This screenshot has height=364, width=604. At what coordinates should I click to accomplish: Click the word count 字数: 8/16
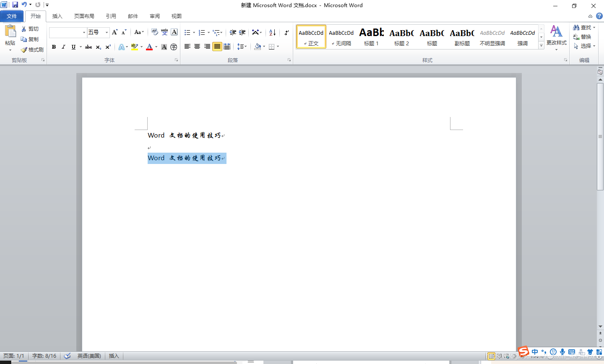click(44, 356)
